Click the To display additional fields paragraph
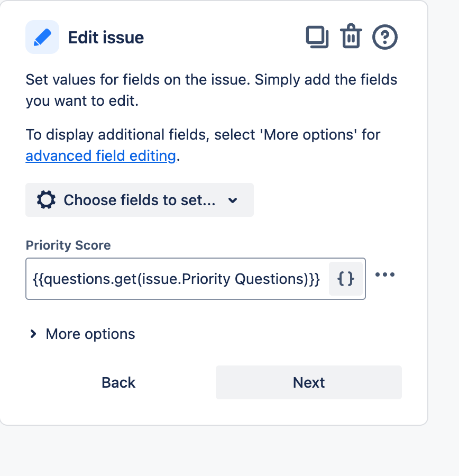 [203, 145]
